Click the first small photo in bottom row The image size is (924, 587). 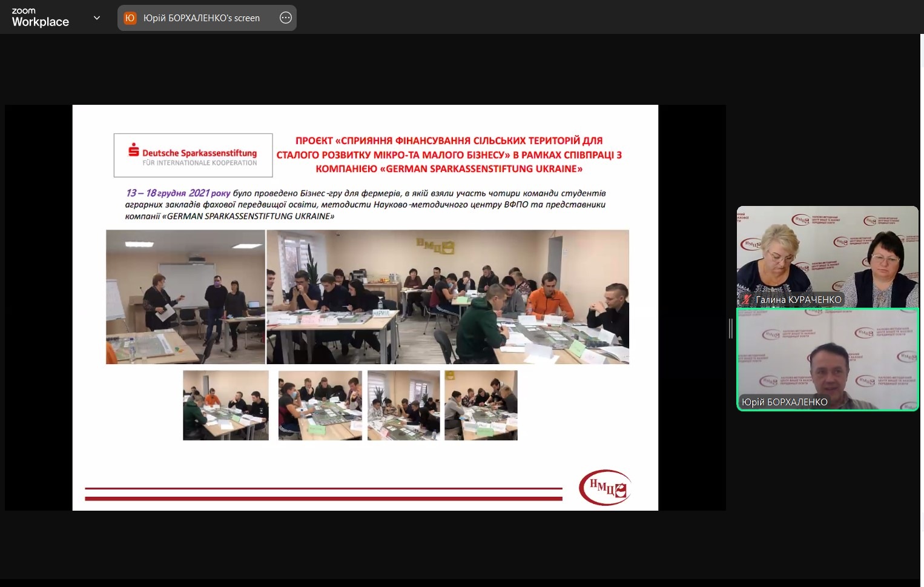226,405
